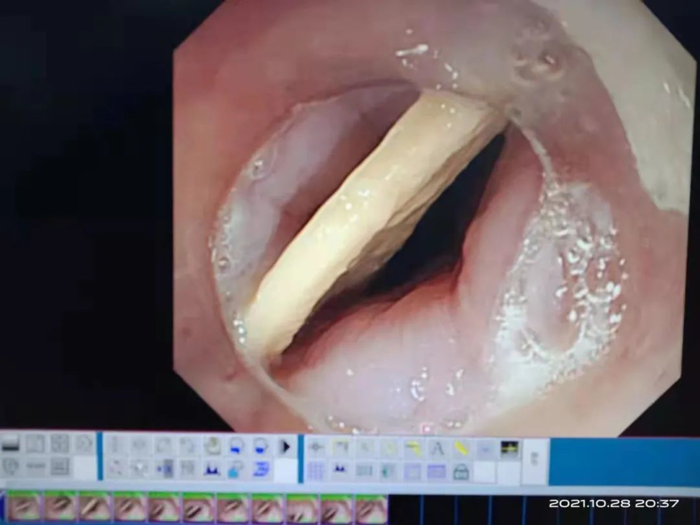Click the padlock icon in the toolbar
The width and height of the screenshot is (700, 525).
click(460, 471)
